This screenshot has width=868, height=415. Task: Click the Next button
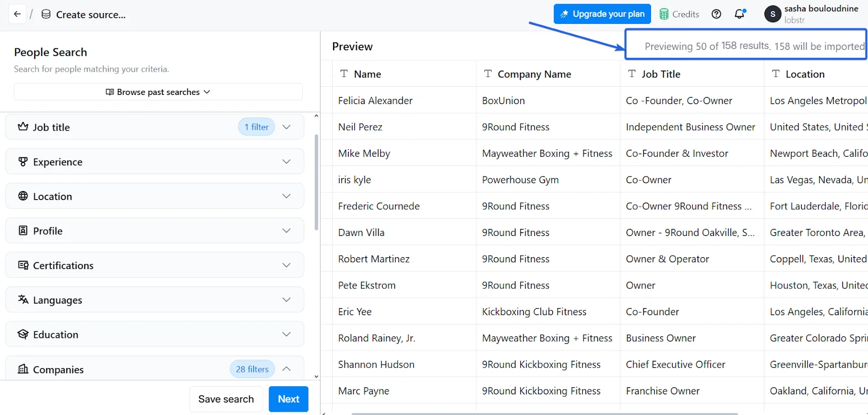tap(289, 399)
